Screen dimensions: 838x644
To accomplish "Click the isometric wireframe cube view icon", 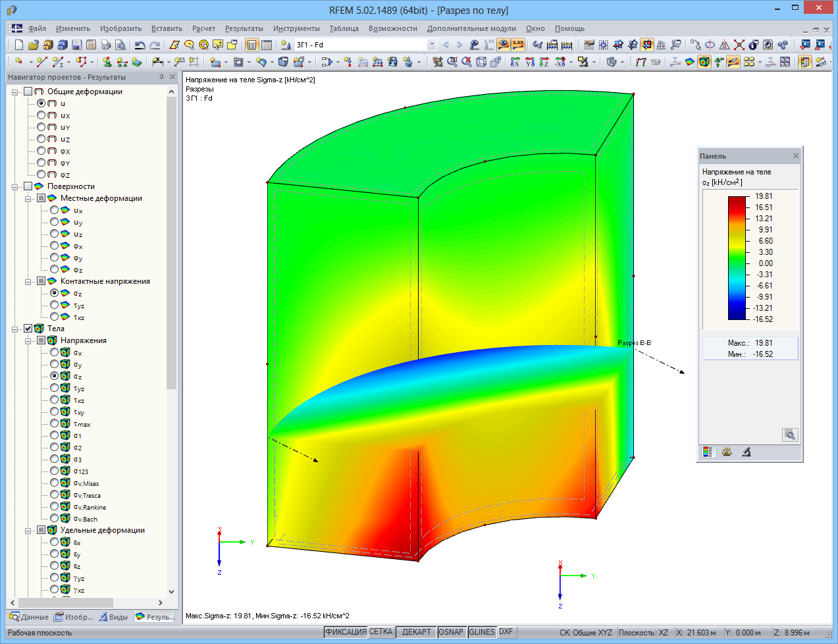I will [481, 62].
